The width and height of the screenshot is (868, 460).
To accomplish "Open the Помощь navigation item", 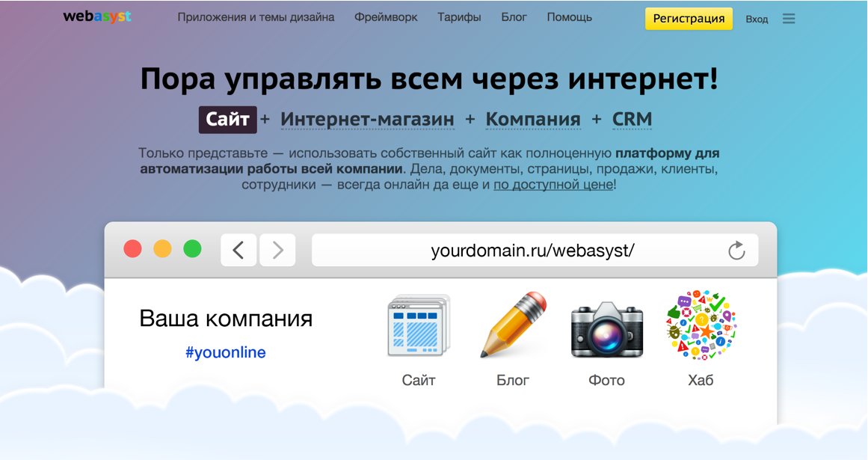I will [569, 17].
